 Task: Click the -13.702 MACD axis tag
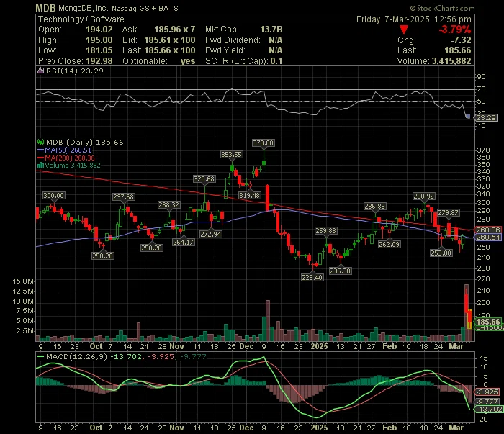click(x=489, y=409)
